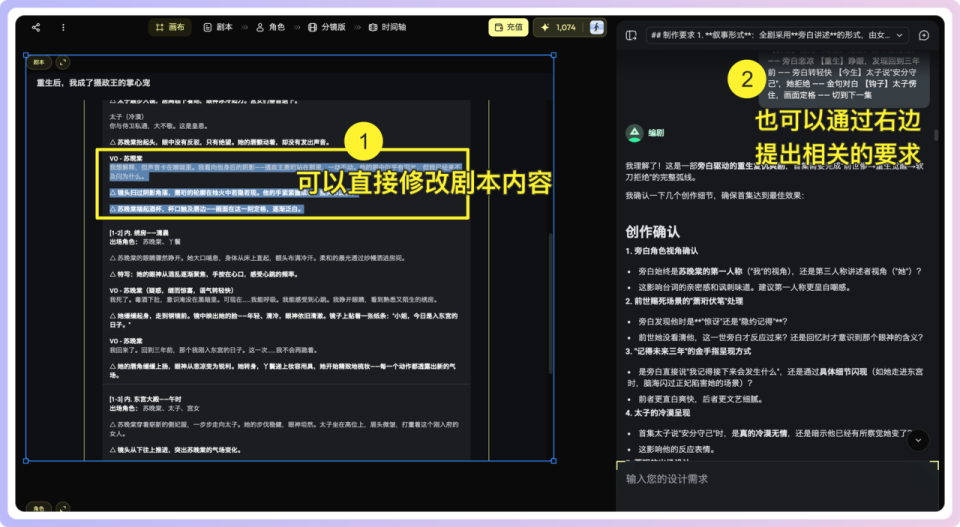
Task: Click the VO - 苏晚棠（疑惑） line
Action: (x=171, y=291)
